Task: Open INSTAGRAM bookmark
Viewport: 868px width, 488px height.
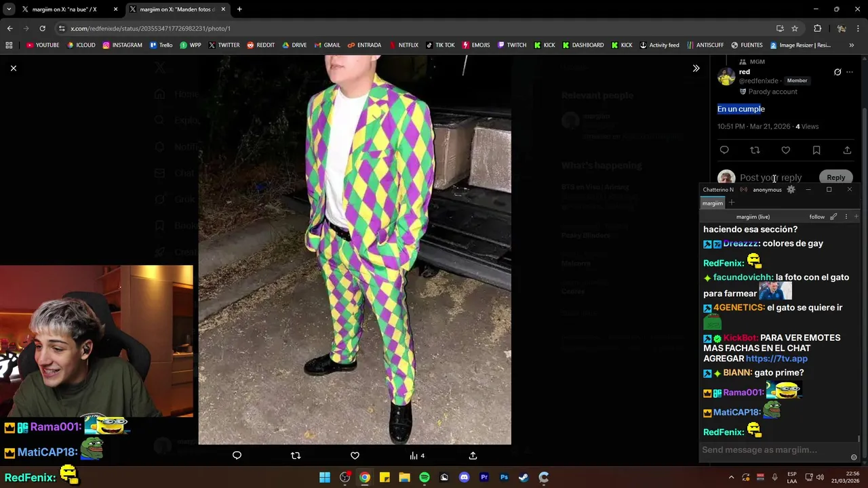Action: click(x=122, y=45)
